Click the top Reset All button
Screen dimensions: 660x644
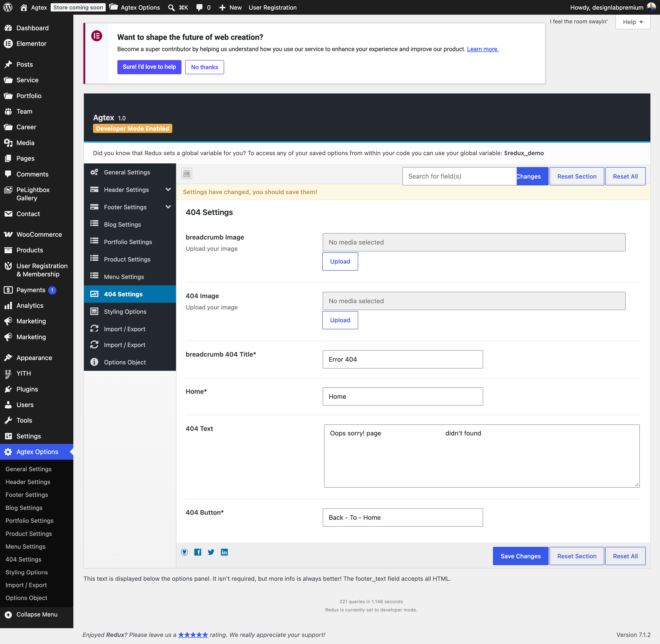[625, 176]
